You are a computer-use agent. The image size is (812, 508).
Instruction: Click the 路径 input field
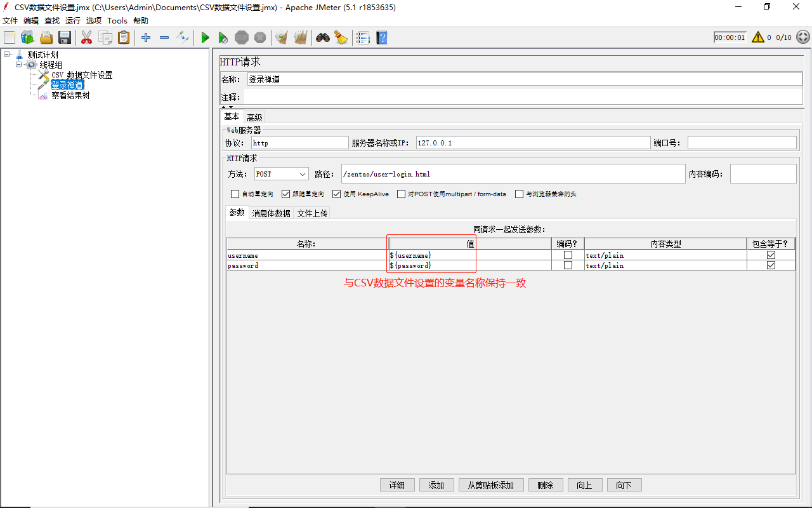tap(513, 174)
